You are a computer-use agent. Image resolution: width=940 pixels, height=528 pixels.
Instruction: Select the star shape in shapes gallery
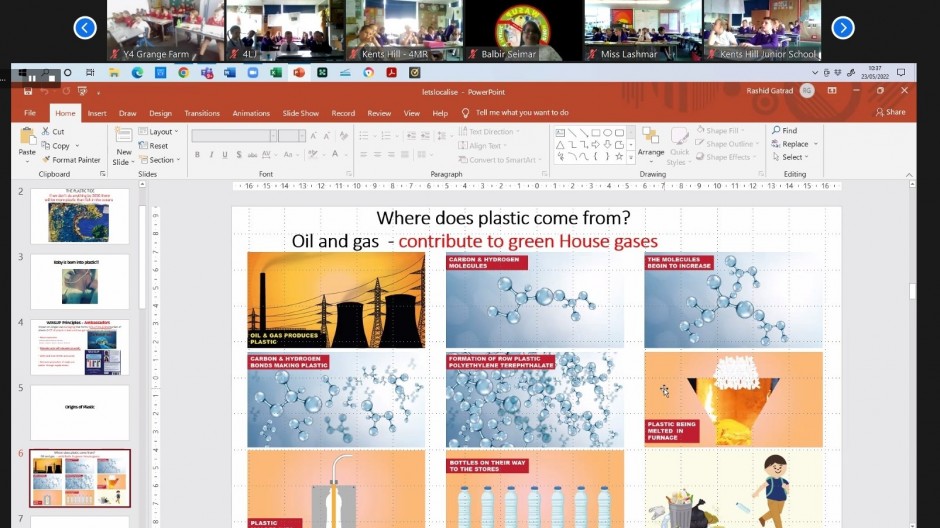[619, 156]
